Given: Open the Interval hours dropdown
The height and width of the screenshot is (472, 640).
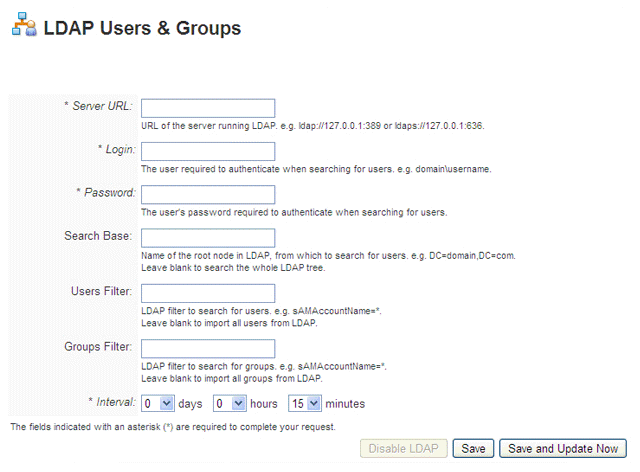Looking at the screenshot, I should point(230,403).
